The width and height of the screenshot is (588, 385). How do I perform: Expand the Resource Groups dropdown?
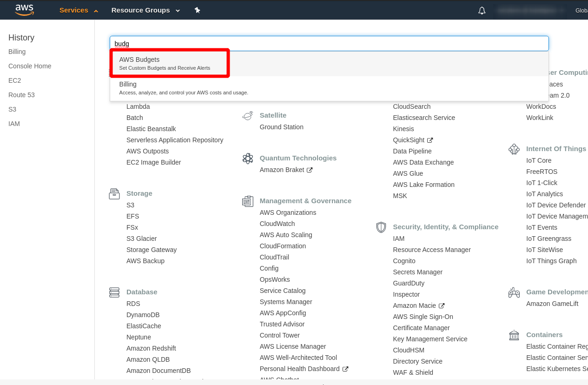(145, 10)
